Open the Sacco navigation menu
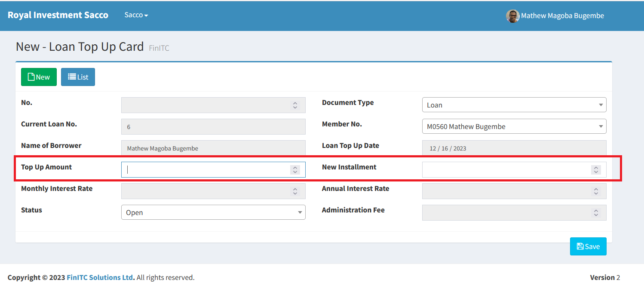644x298 pixels. (136, 15)
